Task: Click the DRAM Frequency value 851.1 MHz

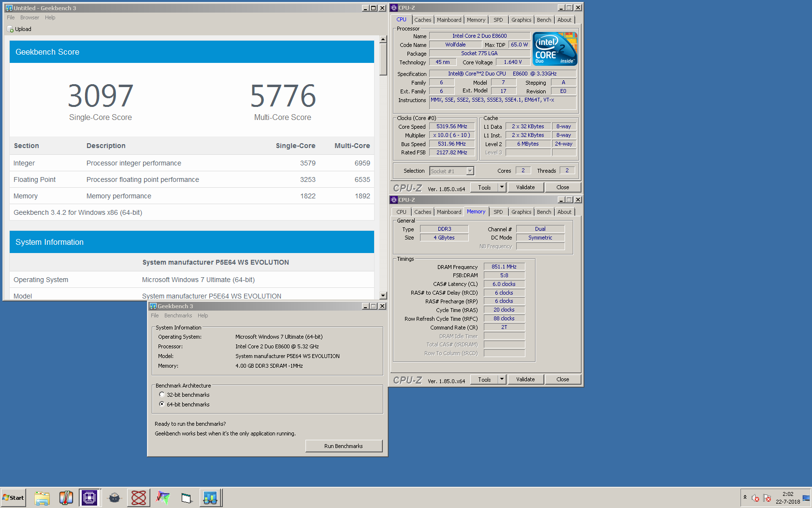Action: [504, 267]
